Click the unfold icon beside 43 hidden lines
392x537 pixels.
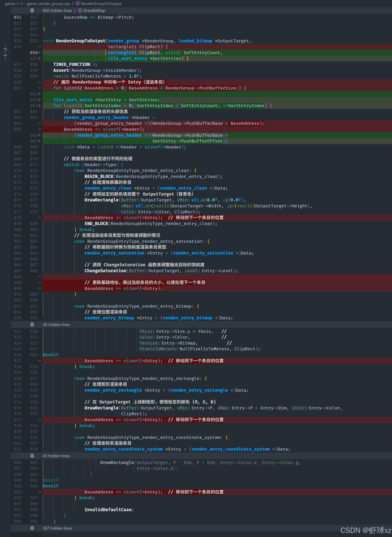tap(32, 456)
